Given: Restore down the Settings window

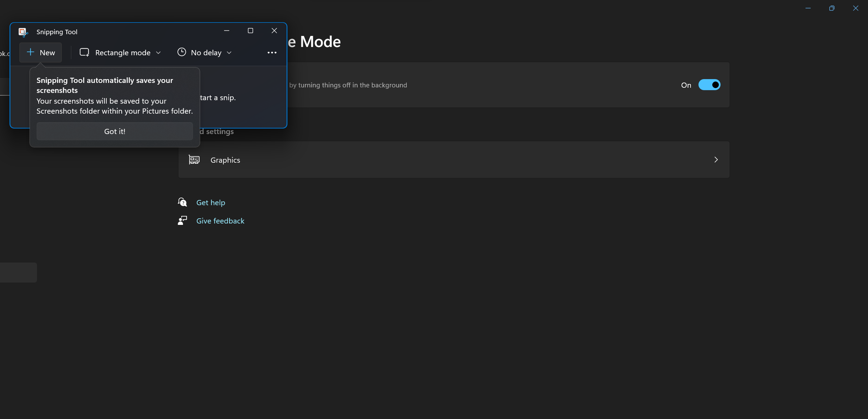Looking at the screenshot, I should coord(832,8).
